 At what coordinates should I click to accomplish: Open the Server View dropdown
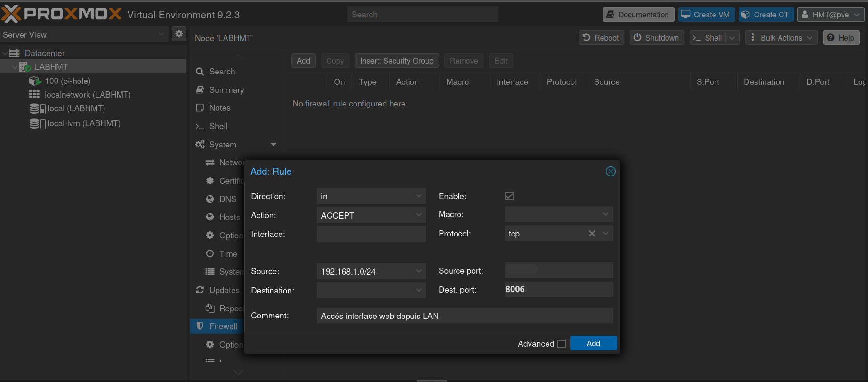[161, 34]
